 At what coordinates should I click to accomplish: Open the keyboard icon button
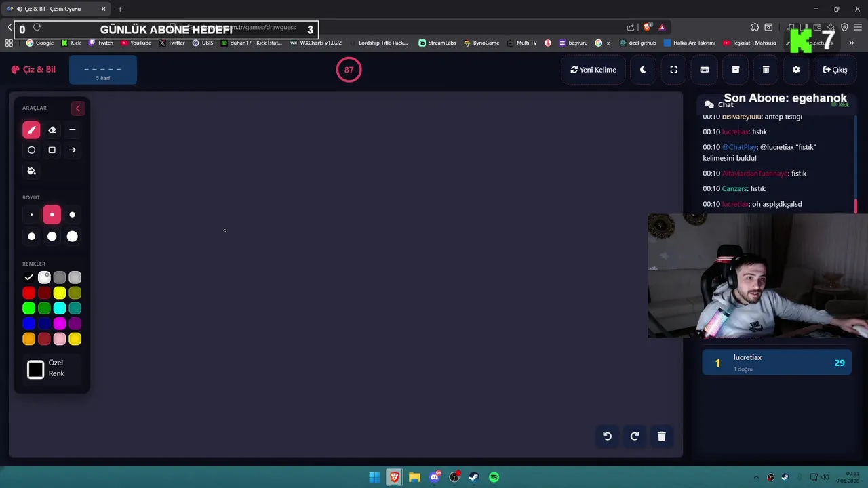[x=705, y=70]
